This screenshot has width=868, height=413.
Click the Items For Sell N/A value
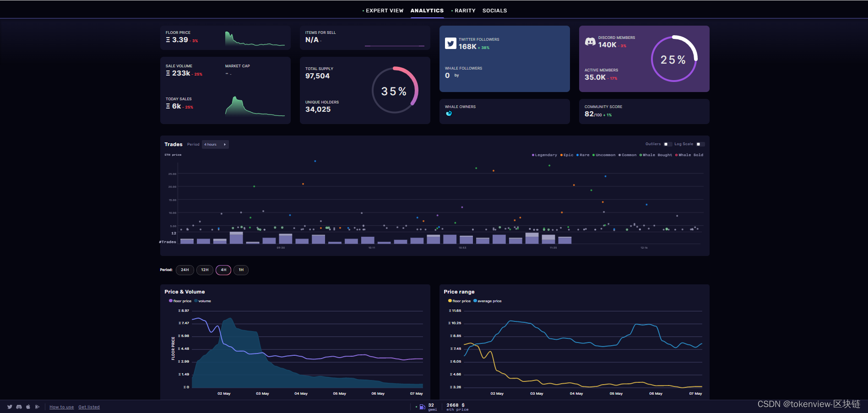pyautogui.click(x=312, y=40)
